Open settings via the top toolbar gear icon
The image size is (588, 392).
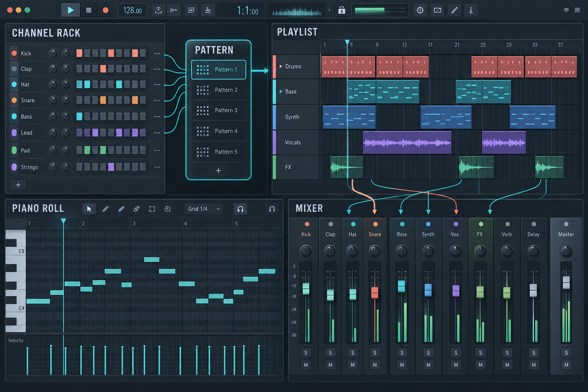click(420, 10)
